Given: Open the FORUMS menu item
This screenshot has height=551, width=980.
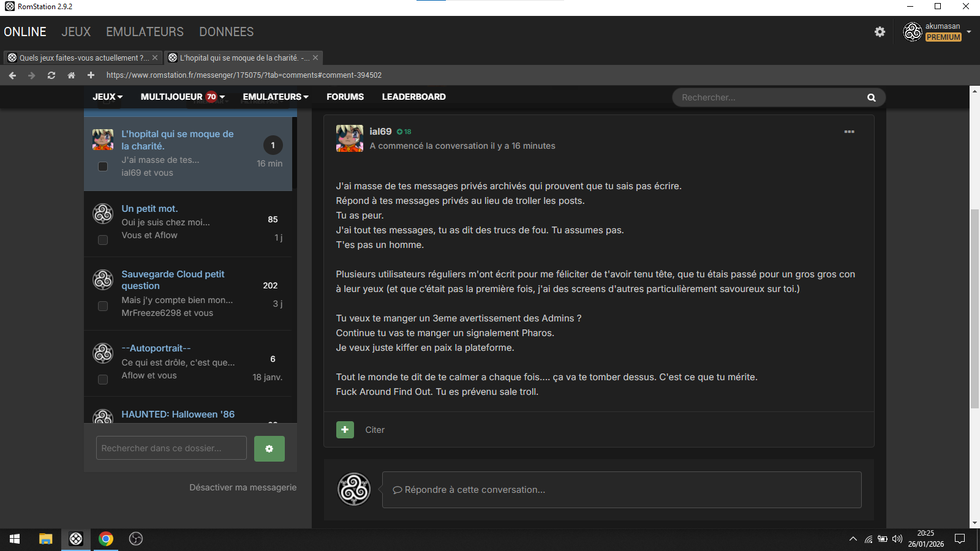Looking at the screenshot, I should 345,97.
